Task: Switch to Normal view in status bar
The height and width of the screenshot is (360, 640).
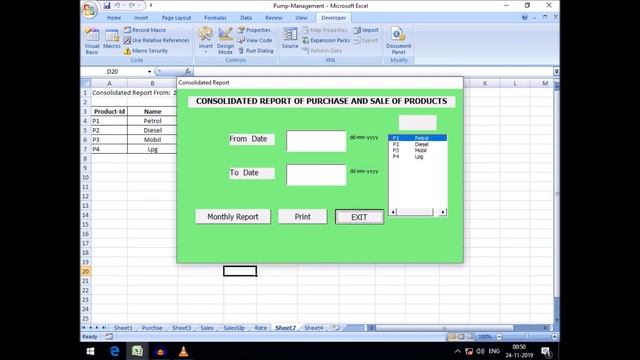Action: coord(452,337)
